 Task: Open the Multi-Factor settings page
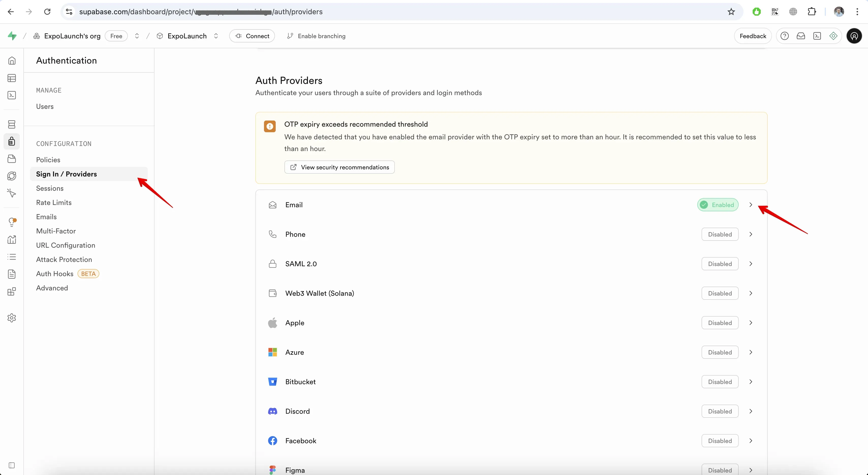tap(56, 231)
